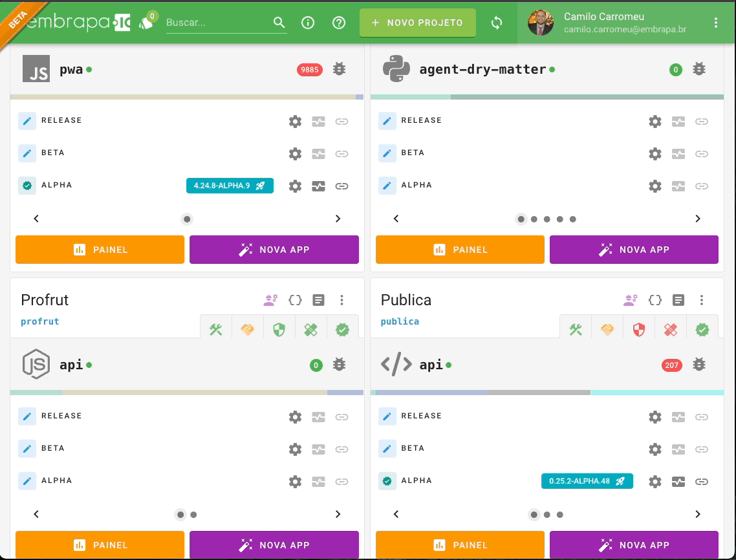Click the link icon for pwa ALPHA
Image resolution: width=736 pixels, height=560 pixels.
coord(341,186)
